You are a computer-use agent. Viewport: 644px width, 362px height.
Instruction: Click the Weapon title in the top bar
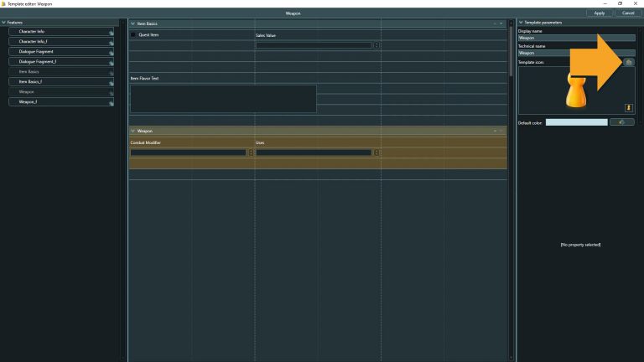293,13
